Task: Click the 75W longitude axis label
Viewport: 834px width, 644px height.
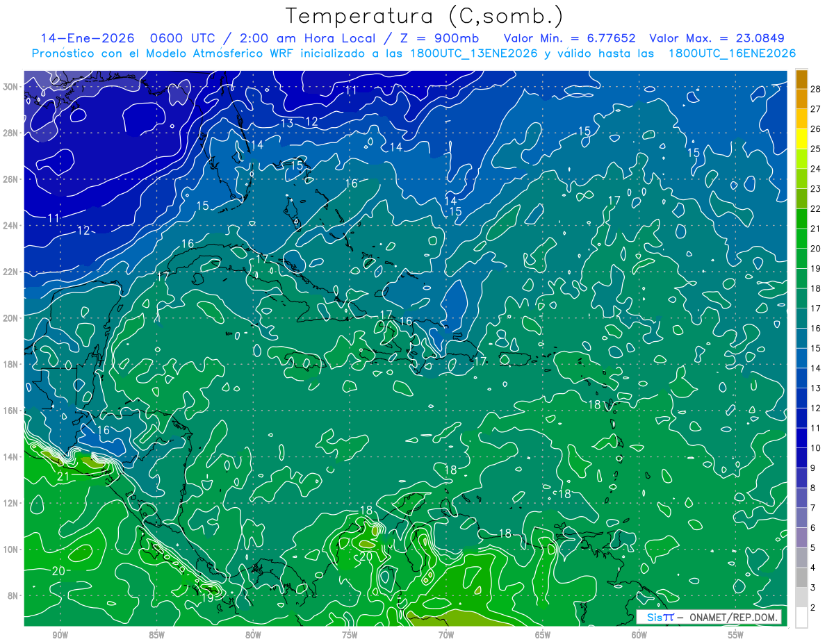Action: [x=350, y=635]
